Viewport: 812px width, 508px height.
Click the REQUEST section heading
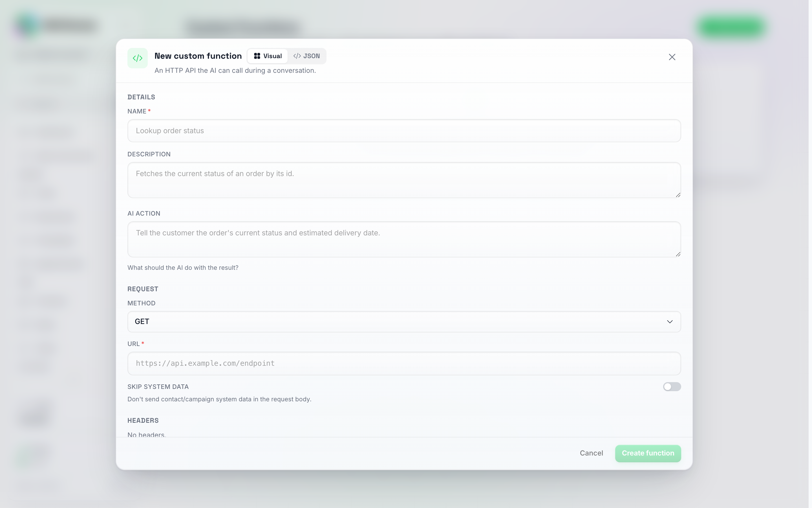[143, 289]
